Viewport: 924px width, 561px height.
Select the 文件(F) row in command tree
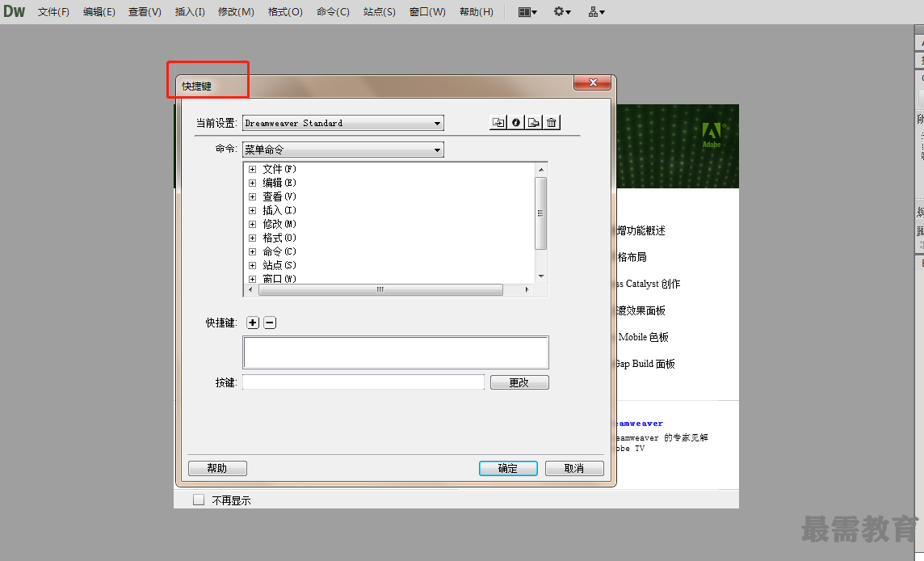(x=279, y=169)
